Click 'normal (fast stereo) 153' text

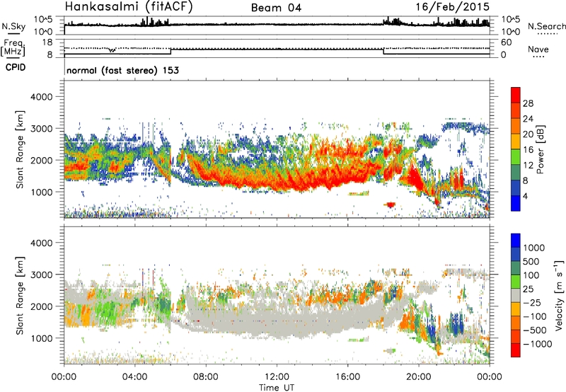(x=122, y=70)
